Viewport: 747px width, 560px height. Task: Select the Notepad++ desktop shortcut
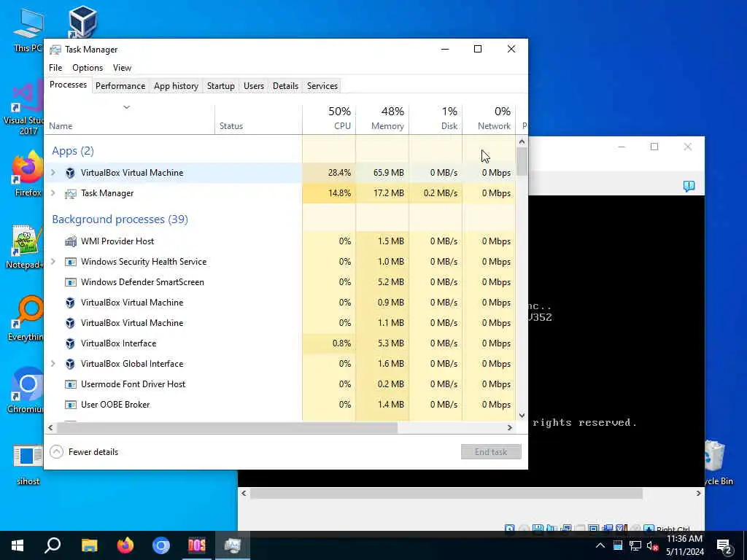[25, 246]
